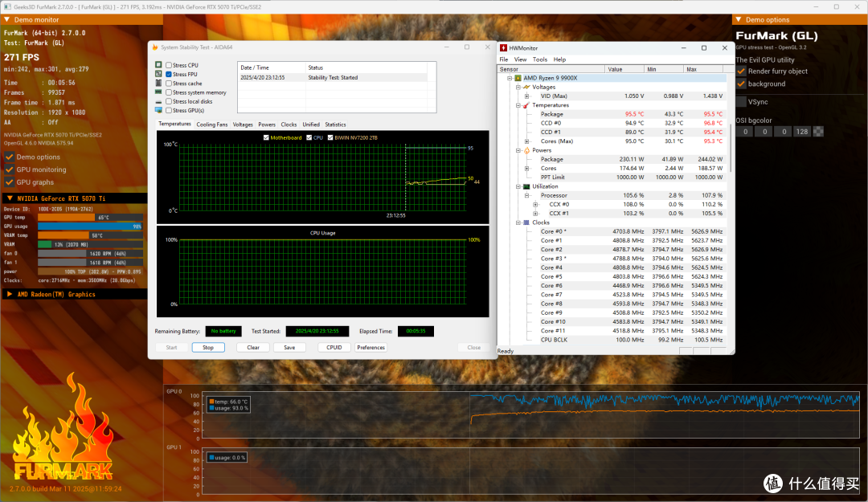
Task: Toggle the BIWIN NV7200 2TB legend checkbox
Action: click(330, 137)
